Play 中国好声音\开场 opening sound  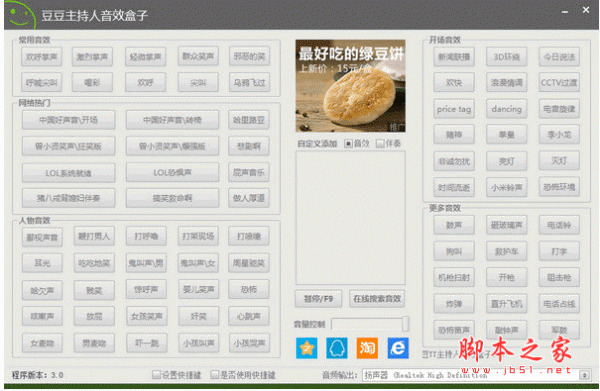[68, 120]
